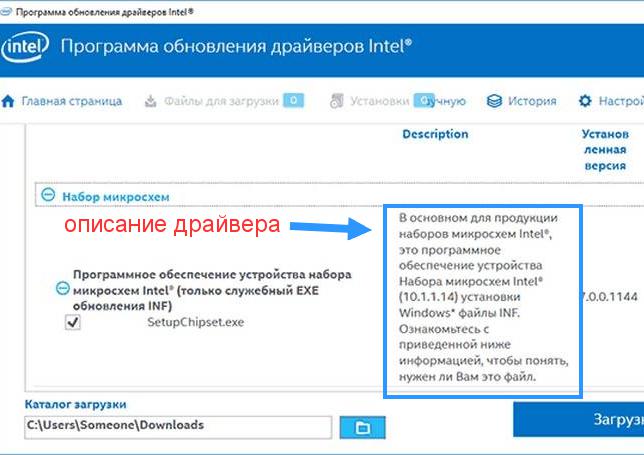Click the Загрузка download button
The image size is (644, 455).
pyautogui.click(x=578, y=419)
